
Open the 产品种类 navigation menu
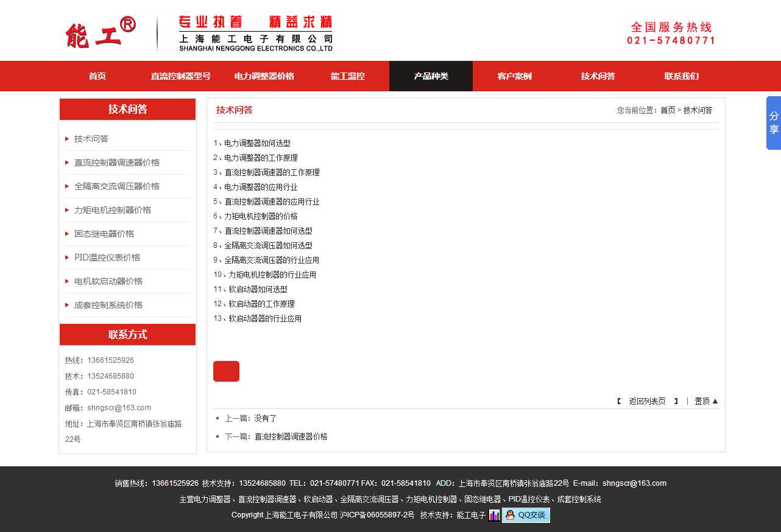[x=431, y=76]
